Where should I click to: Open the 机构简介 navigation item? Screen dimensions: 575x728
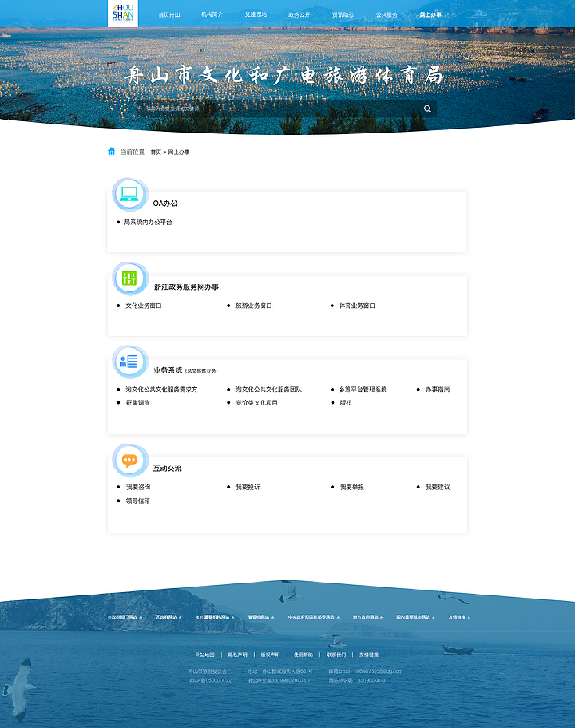pyautogui.click(x=212, y=15)
